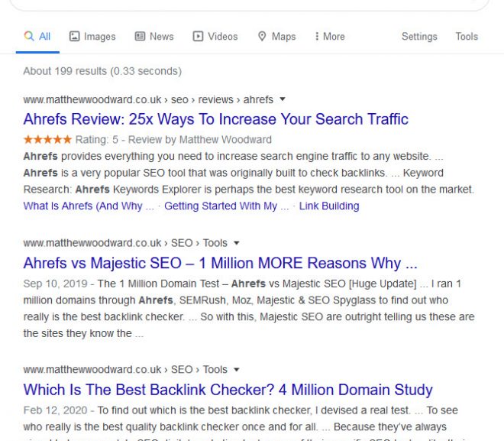Open search Tools
The image size is (504, 441).
click(467, 37)
